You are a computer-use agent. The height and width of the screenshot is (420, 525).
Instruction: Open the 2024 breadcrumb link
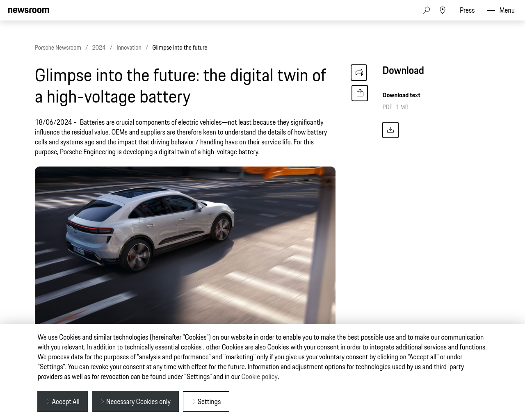[99, 48]
